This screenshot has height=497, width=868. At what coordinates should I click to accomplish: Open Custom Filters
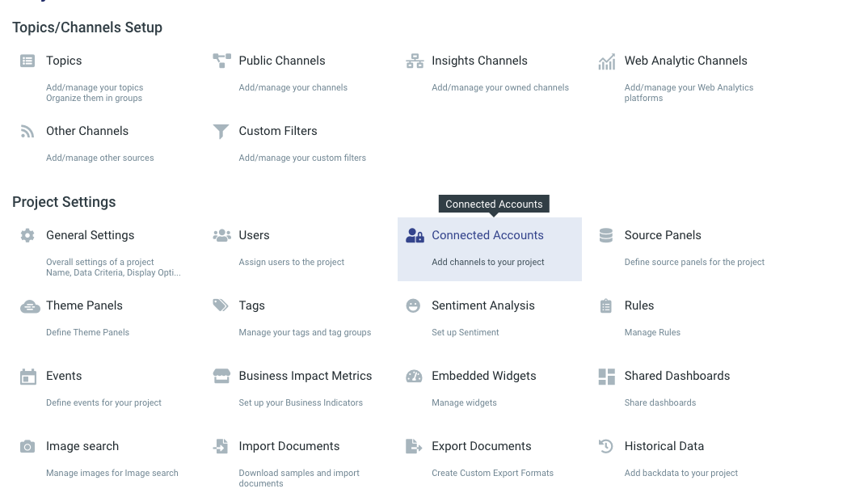278,131
